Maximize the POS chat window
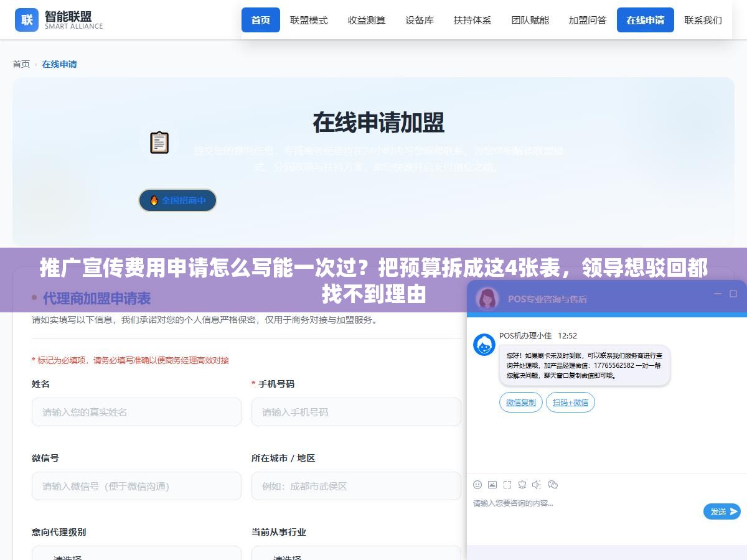747x560 pixels. point(734,294)
